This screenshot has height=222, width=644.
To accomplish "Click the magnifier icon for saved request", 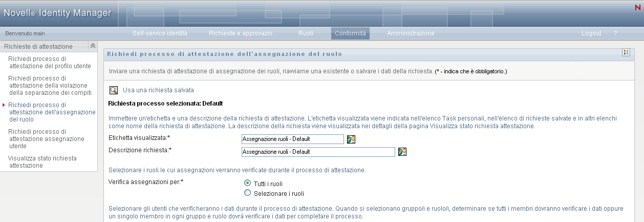I will tap(114, 90).
